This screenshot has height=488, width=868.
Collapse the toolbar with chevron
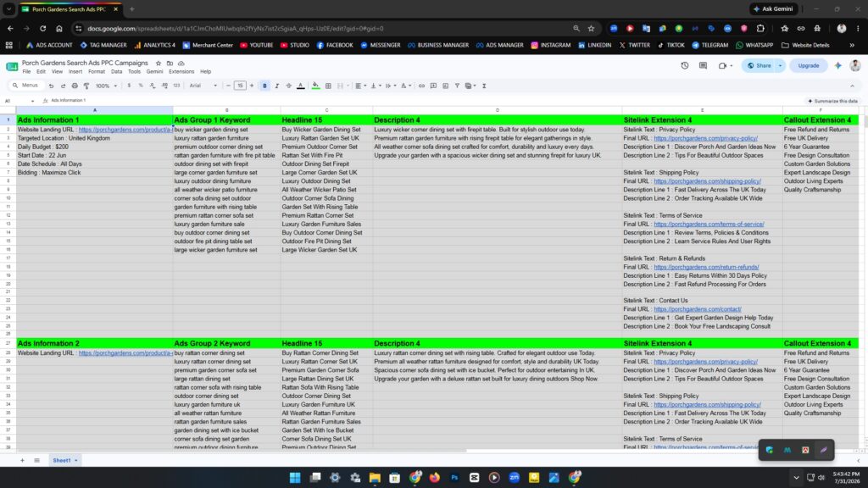point(852,86)
